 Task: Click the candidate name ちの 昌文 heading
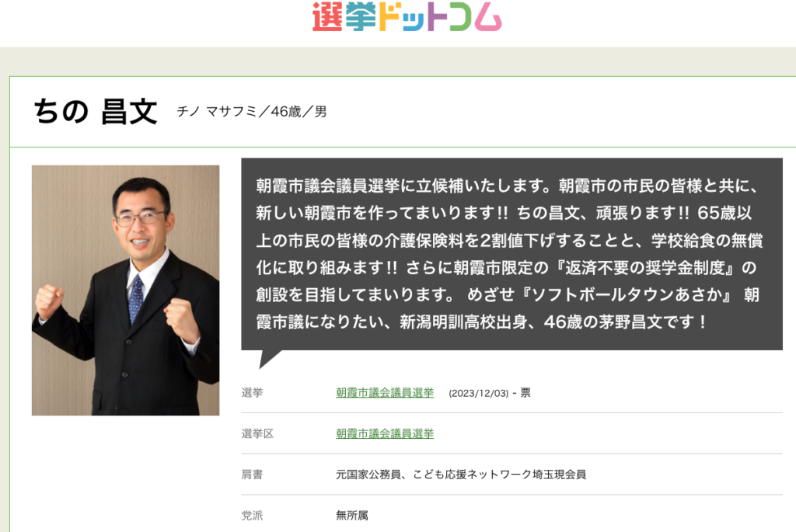(x=96, y=112)
